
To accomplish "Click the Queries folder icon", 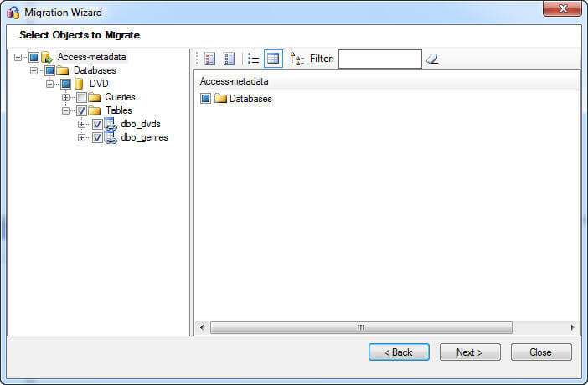I will pos(94,97).
